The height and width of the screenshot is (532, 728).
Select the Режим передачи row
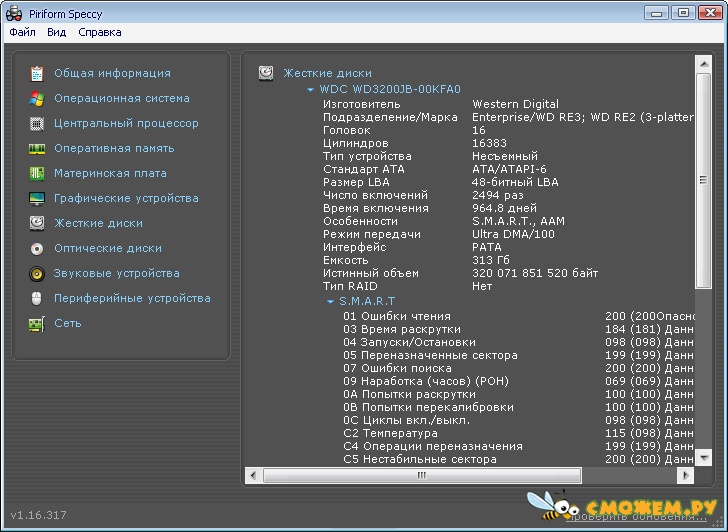tap(508, 234)
